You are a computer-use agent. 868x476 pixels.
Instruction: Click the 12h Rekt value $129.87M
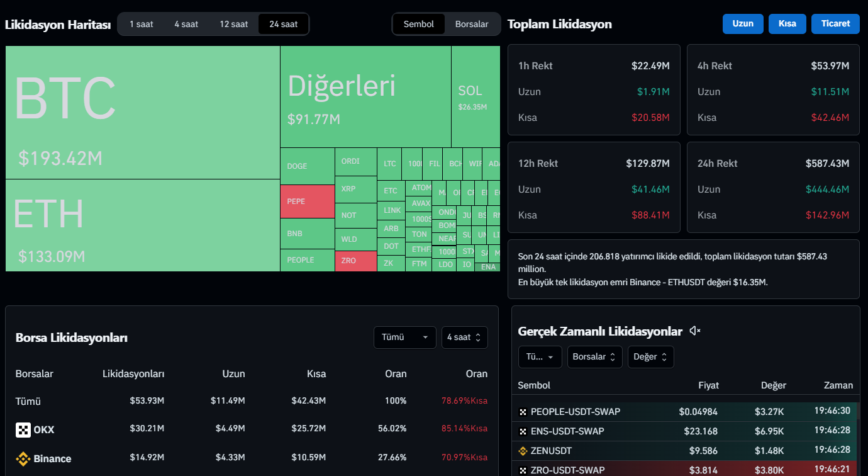pyautogui.click(x=648, y=164)
